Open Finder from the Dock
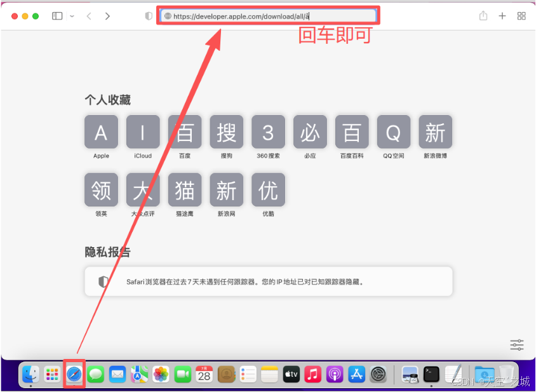The height and width of the screenshot is (392, 536). [x=30, y=374]
